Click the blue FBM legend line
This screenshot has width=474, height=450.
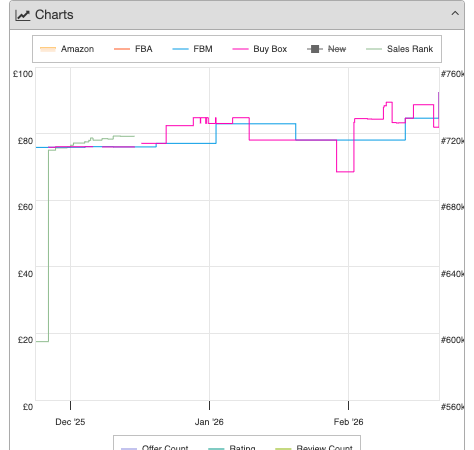point(180,49)
